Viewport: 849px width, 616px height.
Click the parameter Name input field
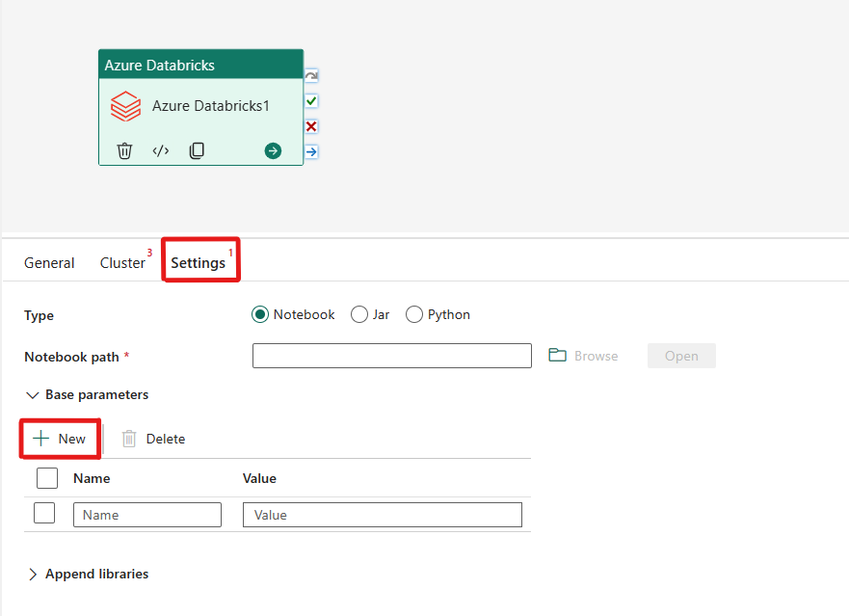[146, 514]
